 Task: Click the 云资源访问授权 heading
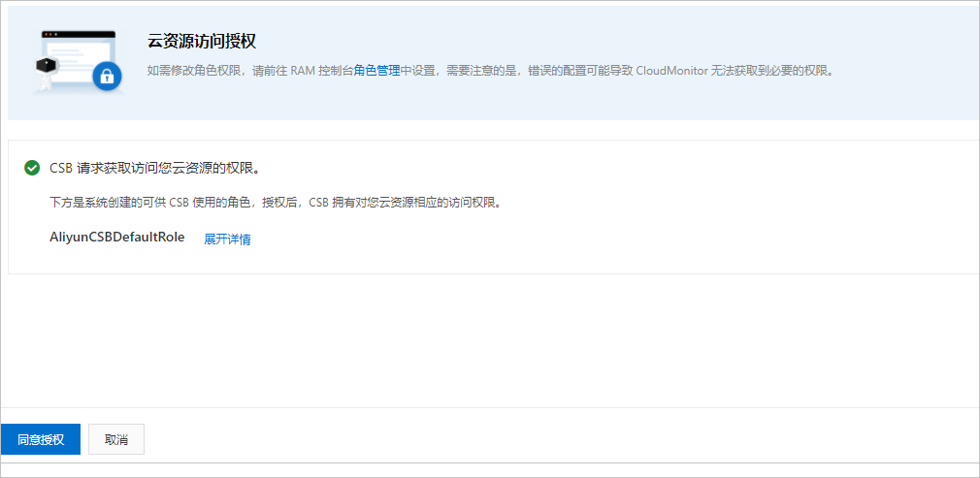point(202,42)
